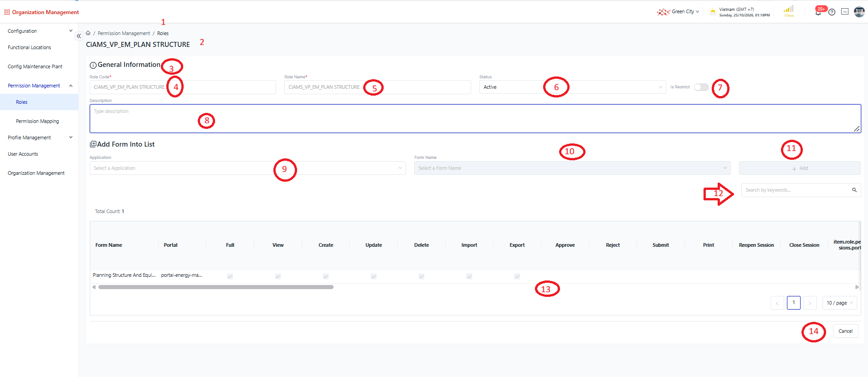Toggle the View permission checkbox
The height and width of the screenshot is (377, 868).
coord(278,276)
